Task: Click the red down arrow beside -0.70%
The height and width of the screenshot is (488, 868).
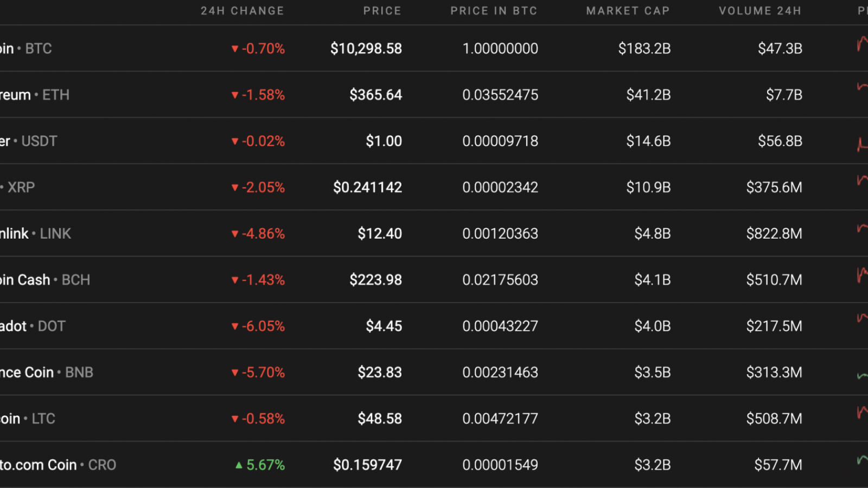Action: click(235, 49)
